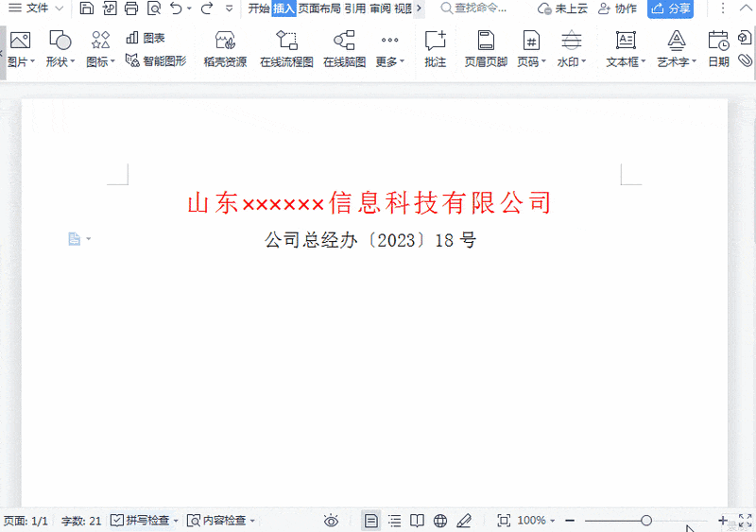Screen dimensions: 756x532
Task: Click the 公司总经办〔2023〕18 号 line
Action: tap(370, 240)
